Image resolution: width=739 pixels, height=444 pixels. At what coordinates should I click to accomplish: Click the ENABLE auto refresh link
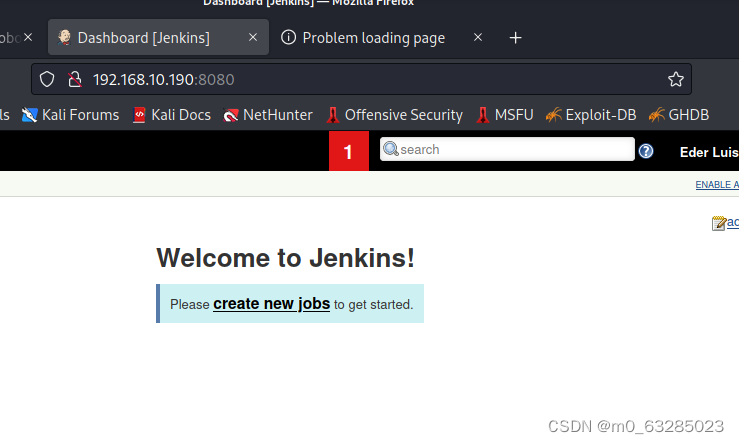point(717,185)
